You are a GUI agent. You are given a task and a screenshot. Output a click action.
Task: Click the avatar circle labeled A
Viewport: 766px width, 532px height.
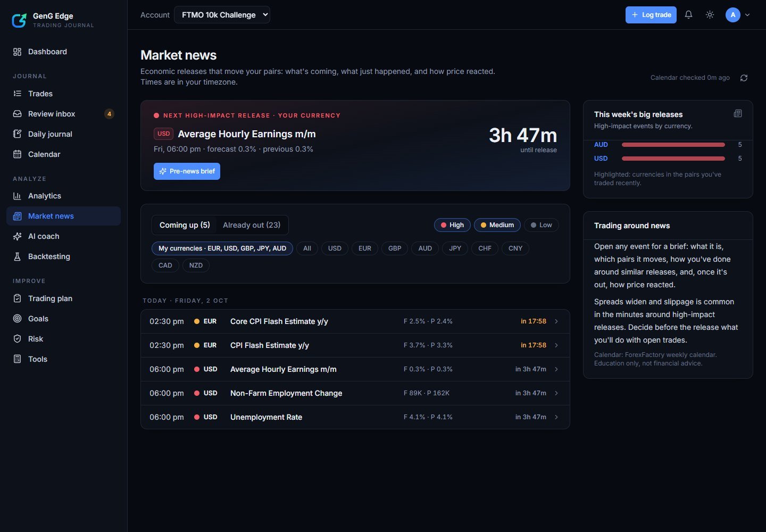733,15
